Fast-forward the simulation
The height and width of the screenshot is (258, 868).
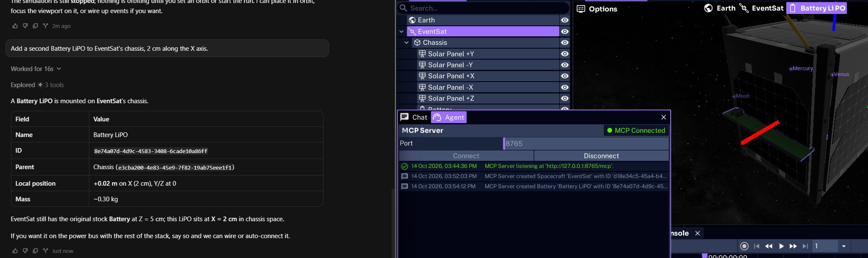coord(793,246)
